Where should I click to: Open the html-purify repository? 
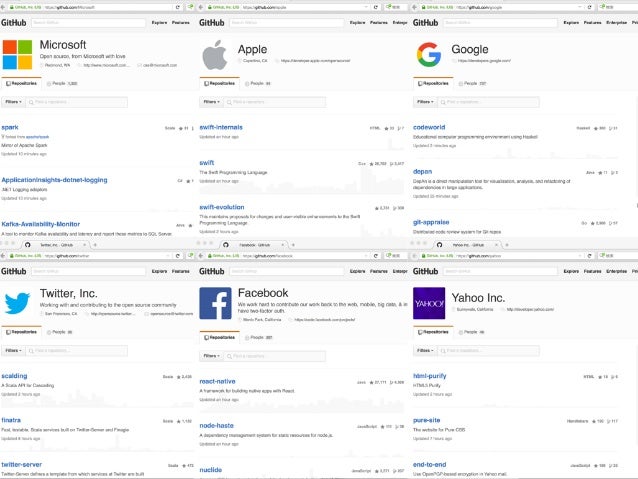(430, 376)
